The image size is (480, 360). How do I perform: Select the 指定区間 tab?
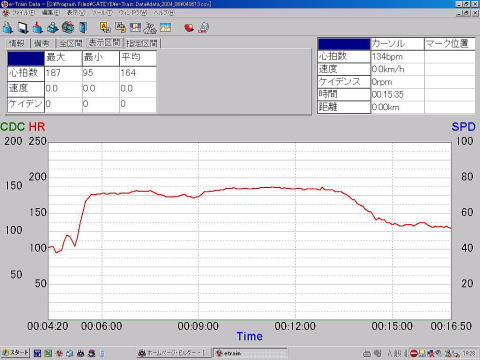click(142, 43)
